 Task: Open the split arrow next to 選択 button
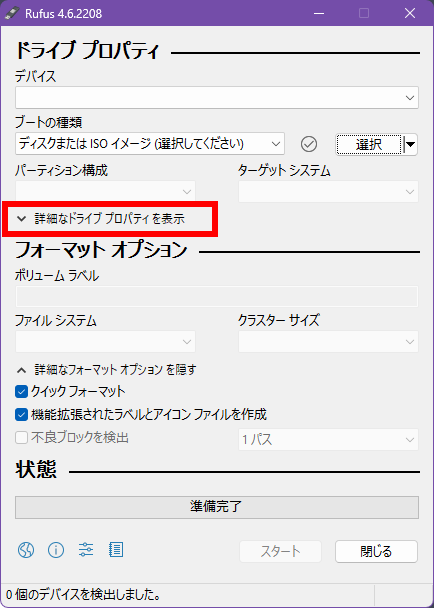410,145
